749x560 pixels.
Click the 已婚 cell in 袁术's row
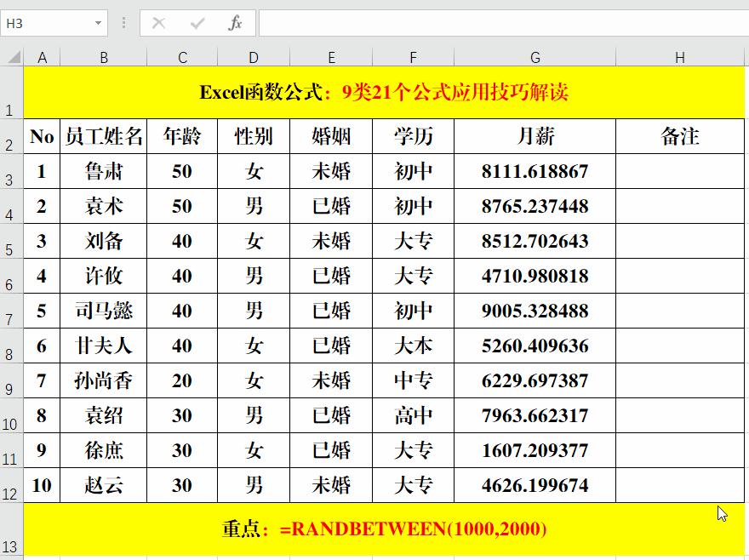(331, 206)
